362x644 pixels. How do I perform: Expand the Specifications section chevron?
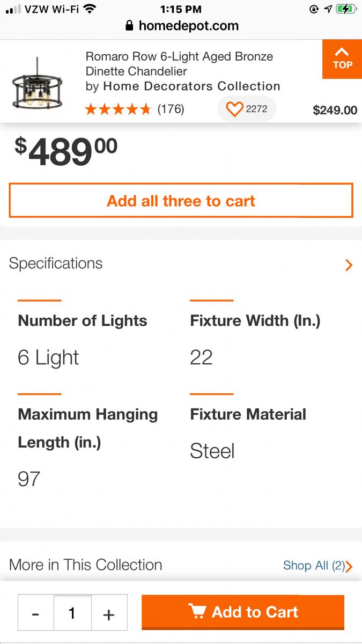pyautogui.click(x=349, y=265)
